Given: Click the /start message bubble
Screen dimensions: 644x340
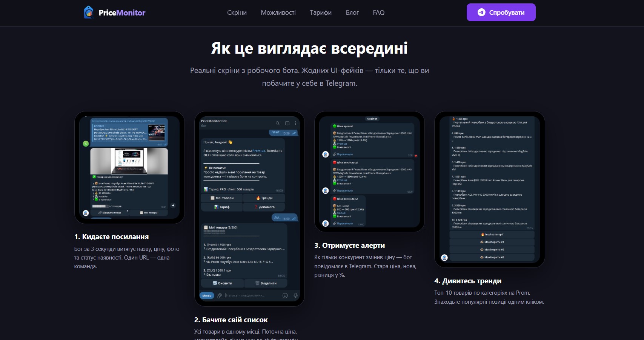Looking at the screenshot, I should (x=284, y=133).
